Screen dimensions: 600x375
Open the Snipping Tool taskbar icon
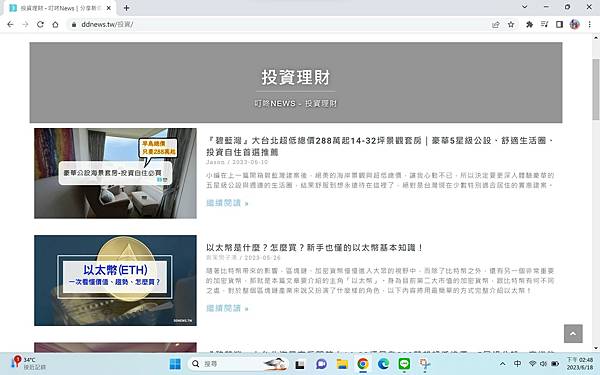425,364
